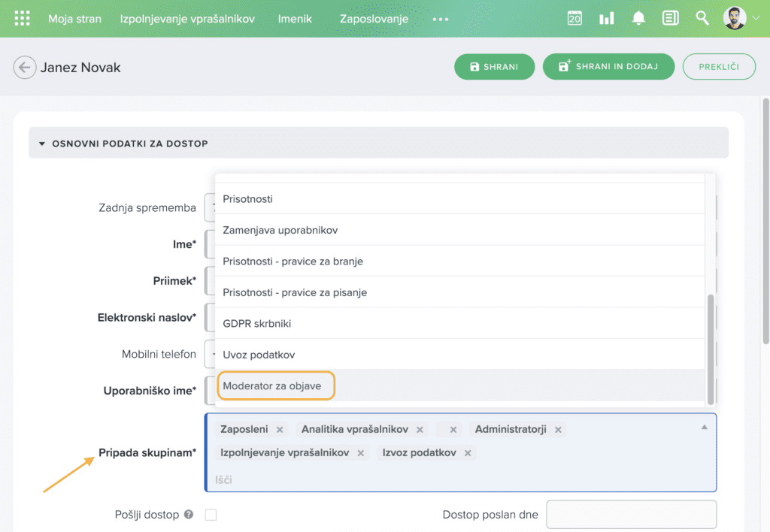Image resolution: width=770 pixels, height=532 pixels.
Task: Remove the Administratorji group tag
Action: click(558, 430)
